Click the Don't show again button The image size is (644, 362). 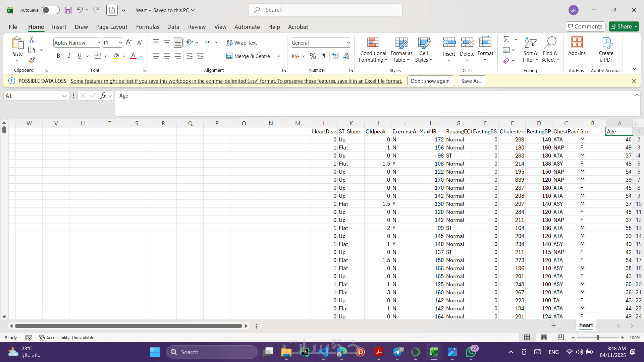click(430, 81)
